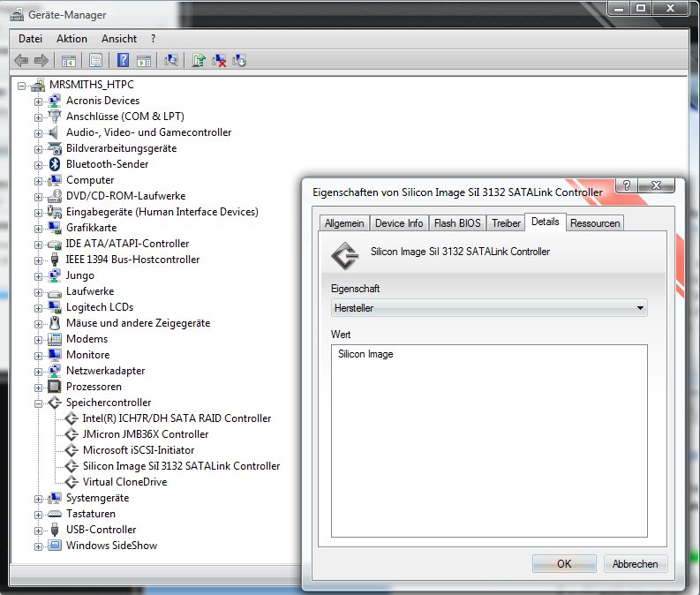The width and height of the screenshot is (700, 595).
Task: Expand the Systemgeräte node
Action: pyautogui.click(x=38, y=499)
